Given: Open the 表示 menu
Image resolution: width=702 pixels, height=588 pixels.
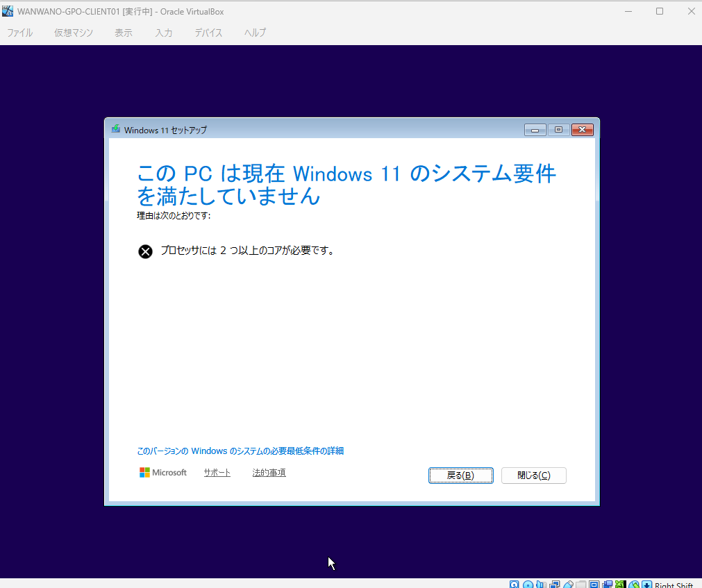Looking at the screenshot, I should click(124, 33).
